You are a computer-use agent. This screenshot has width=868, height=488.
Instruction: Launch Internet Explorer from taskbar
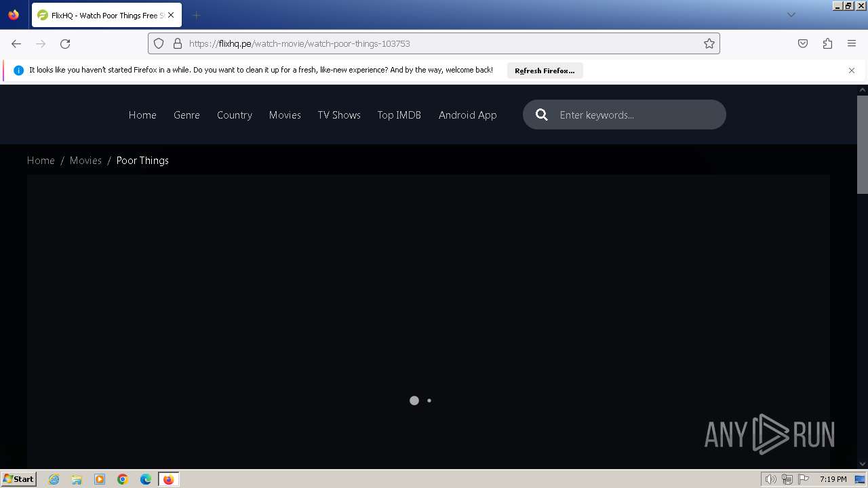[x=54, y=479]
